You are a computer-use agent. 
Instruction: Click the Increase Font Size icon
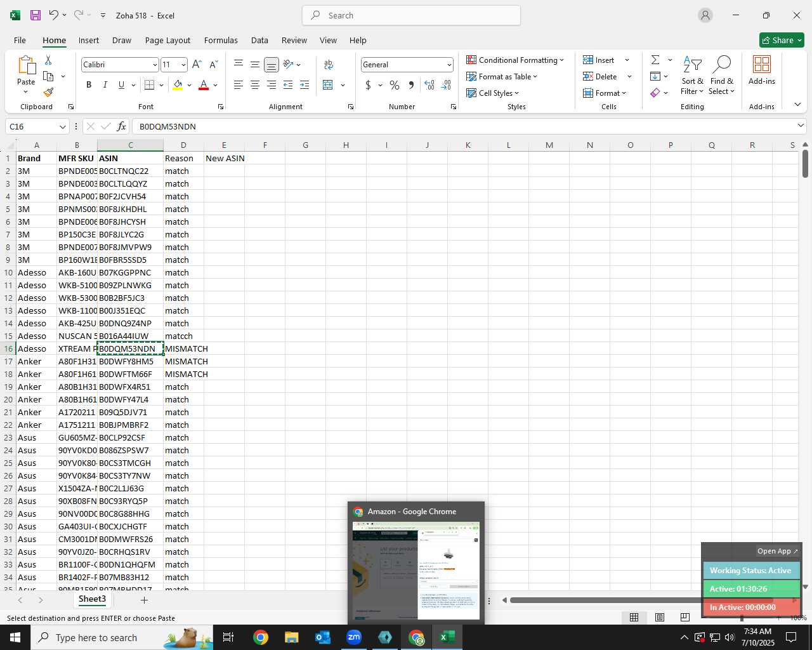point(197,65)
